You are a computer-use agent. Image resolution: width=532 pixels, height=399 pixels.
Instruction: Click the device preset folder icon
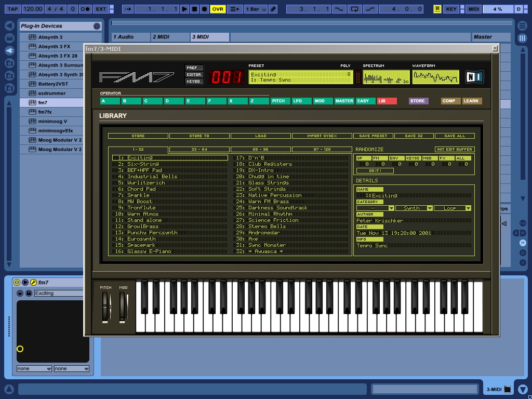click(20, 293)
